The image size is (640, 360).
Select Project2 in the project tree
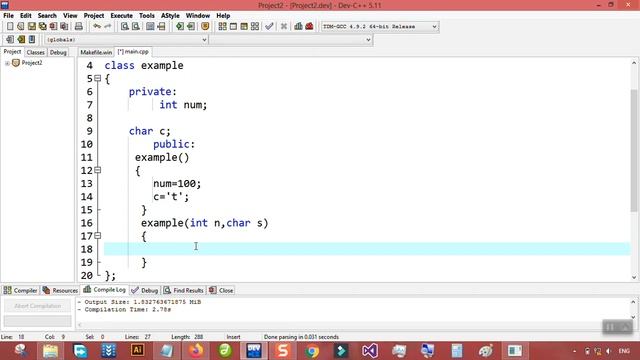click(x=32, y=63)
